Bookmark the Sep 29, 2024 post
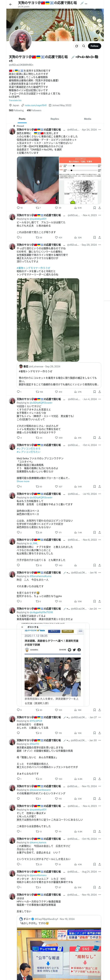Screen dimensions: 110x980 coord(95,392)
